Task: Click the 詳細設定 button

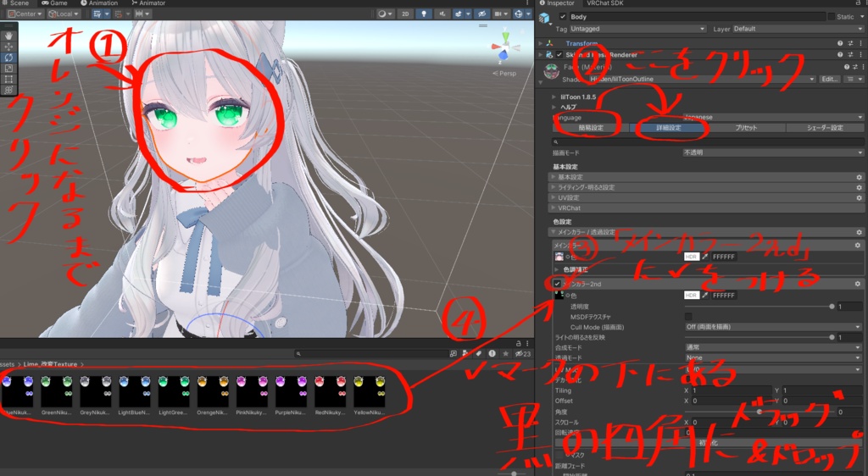Action: click(x=669, y=128)
